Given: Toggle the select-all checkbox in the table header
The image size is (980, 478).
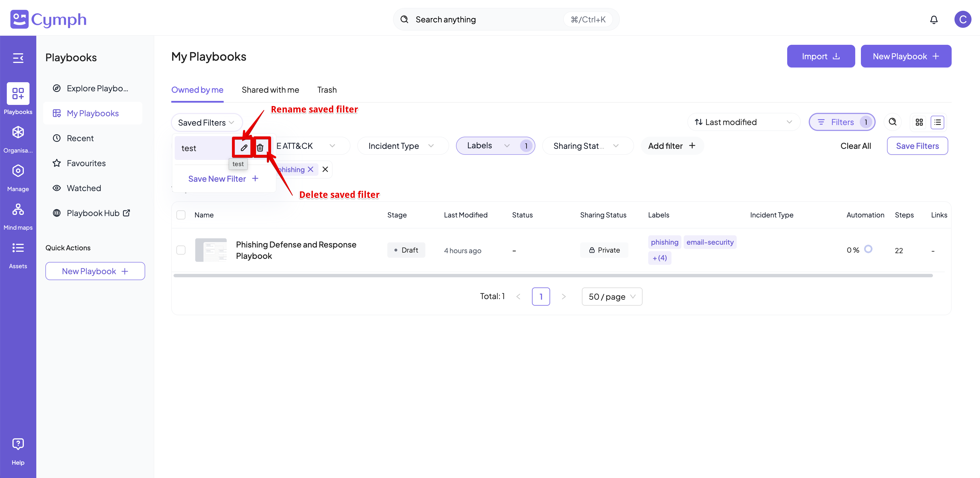Looking at the screenshot, I should pos(181,214).
